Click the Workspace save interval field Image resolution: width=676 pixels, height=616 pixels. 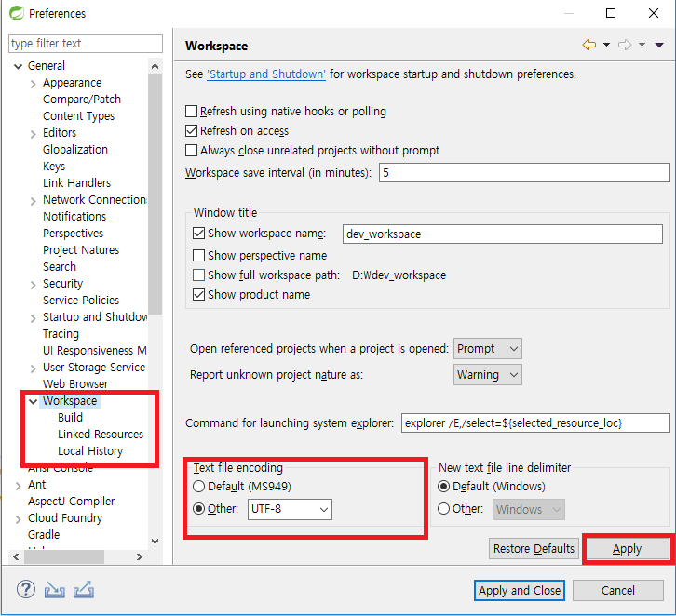[524, 173]
